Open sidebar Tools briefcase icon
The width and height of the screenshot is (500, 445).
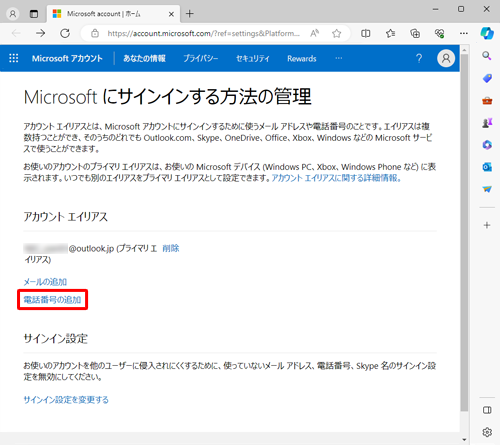click(x=487, y=100)
